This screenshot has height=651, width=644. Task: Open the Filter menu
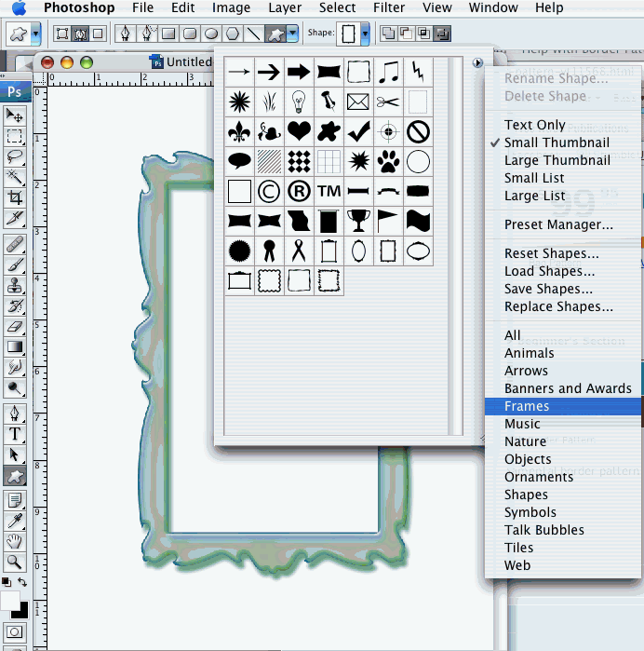click(x=389, y=8)
